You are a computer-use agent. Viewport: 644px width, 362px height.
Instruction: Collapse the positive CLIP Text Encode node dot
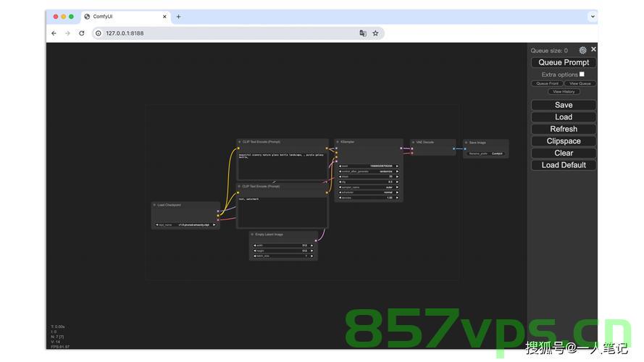pyautogui.click(x=240, y=142)
